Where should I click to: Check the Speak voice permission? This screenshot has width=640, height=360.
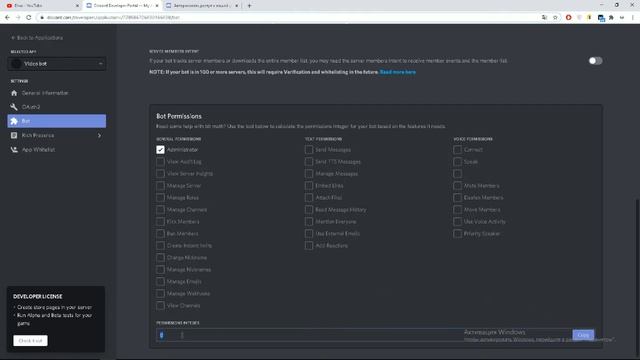tap(458, 162)
